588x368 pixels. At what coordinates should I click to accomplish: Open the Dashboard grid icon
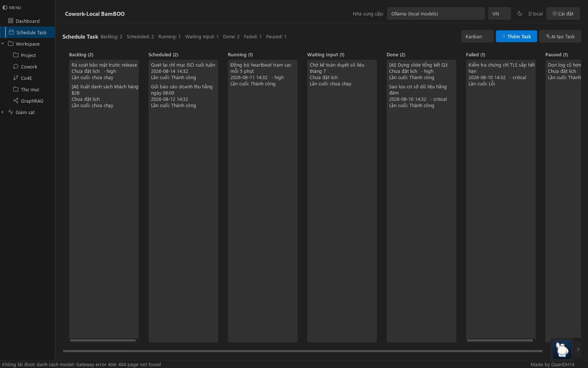point(11,21)
